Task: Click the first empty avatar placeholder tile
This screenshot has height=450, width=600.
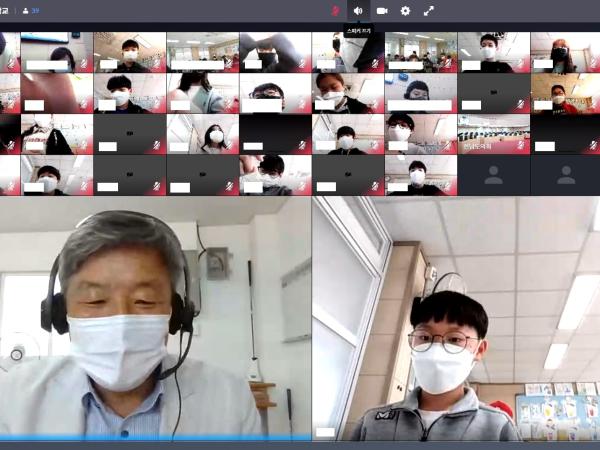Action: pyautogui.click(x=493, y=175)
